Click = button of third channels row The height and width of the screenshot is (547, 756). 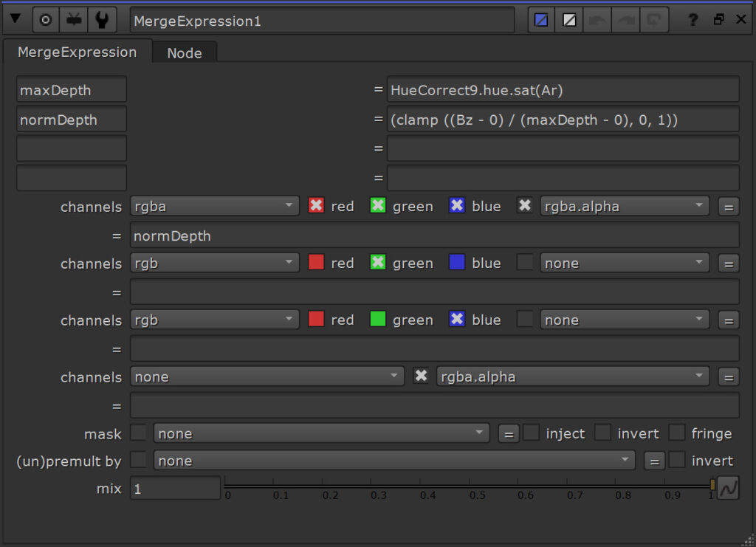pos(729,320)
